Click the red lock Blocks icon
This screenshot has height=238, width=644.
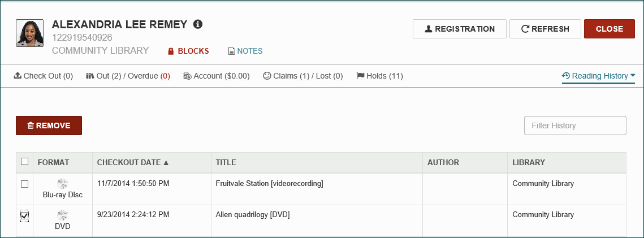[x=171, y=51]
